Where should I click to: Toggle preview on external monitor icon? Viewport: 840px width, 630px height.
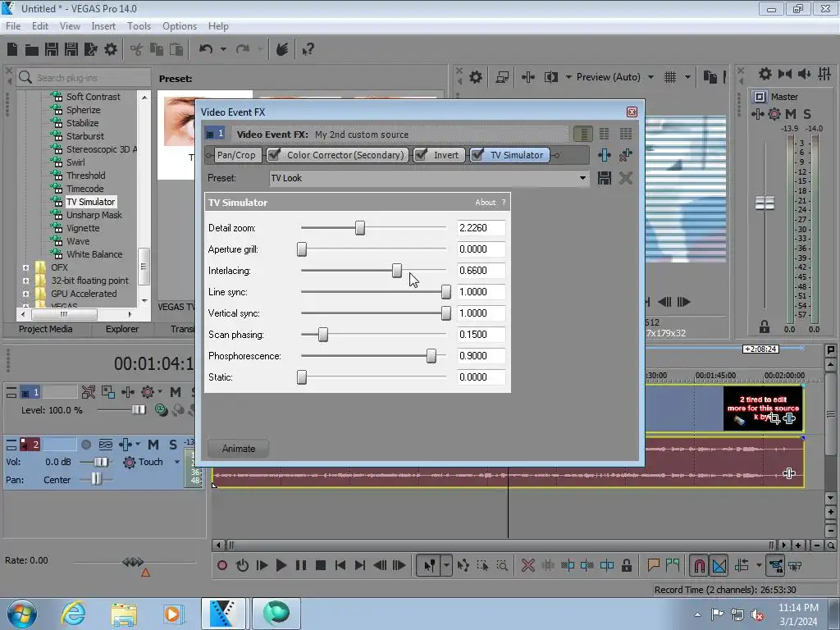[502, 77]
